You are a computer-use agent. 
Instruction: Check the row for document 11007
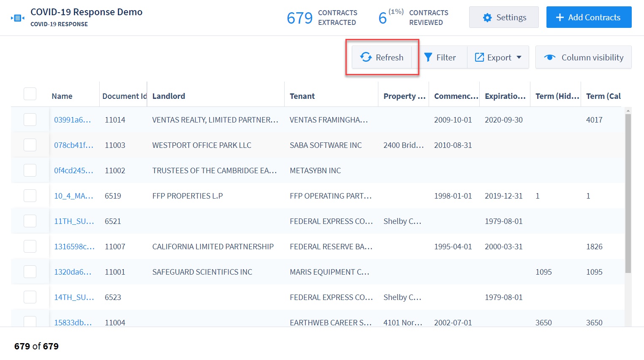(x=30, y=246)
